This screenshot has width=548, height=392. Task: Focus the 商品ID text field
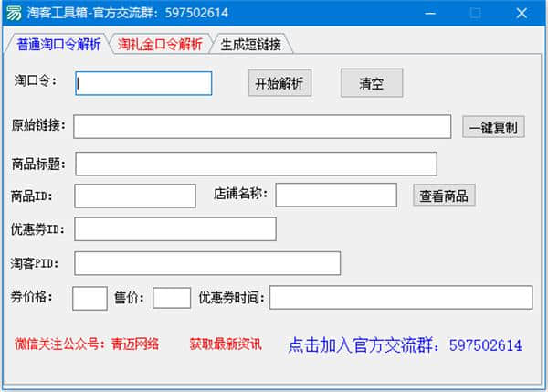tap(135, 196)
